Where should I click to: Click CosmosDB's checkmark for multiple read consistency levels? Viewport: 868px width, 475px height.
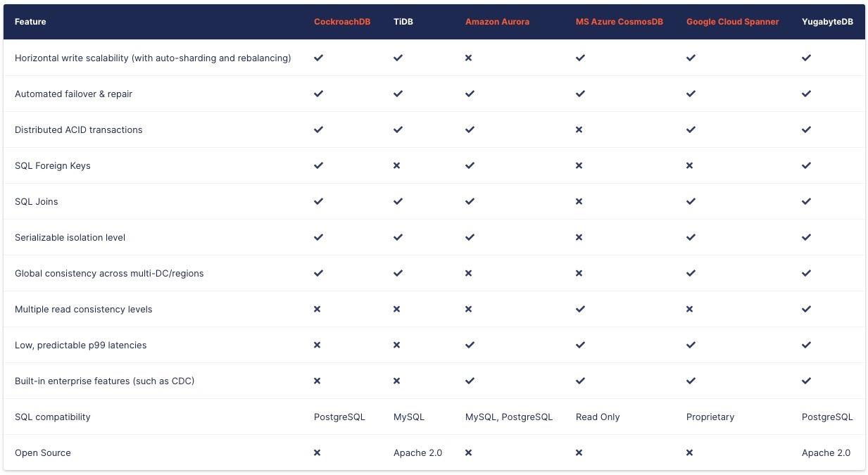pyautogui.click(x=580, y=309)
